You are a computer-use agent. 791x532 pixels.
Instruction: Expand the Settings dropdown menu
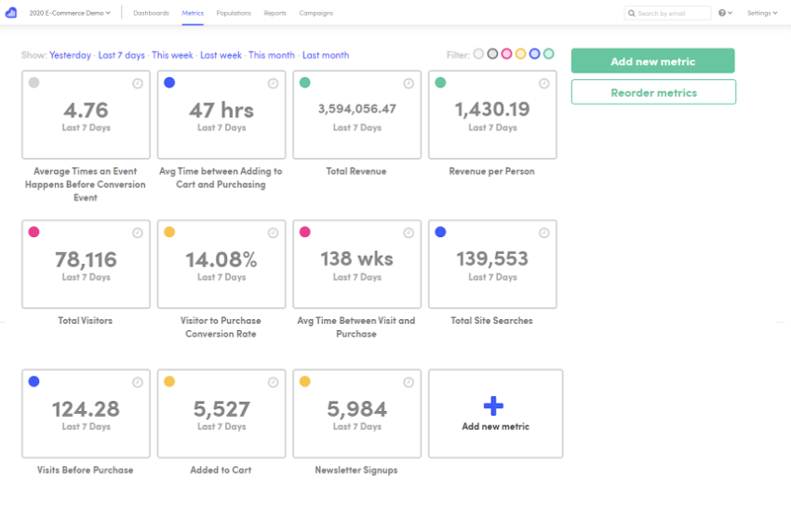point(762,13)
